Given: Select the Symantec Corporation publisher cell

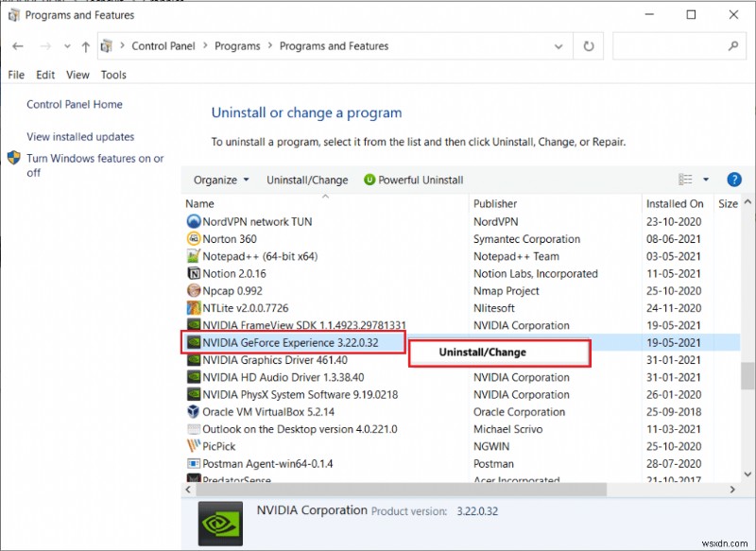Looking at the screenshot, I should (526, 239).
